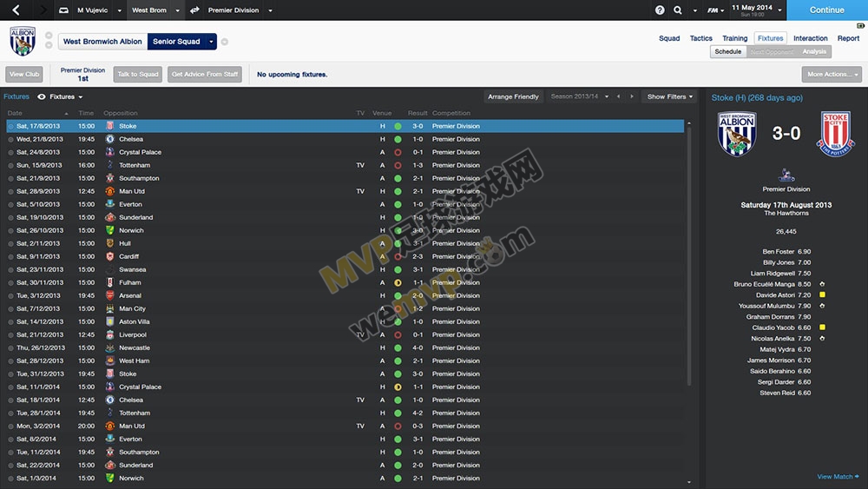Click the Liverpool badge on 21/12/2013 row

(109, 334)
